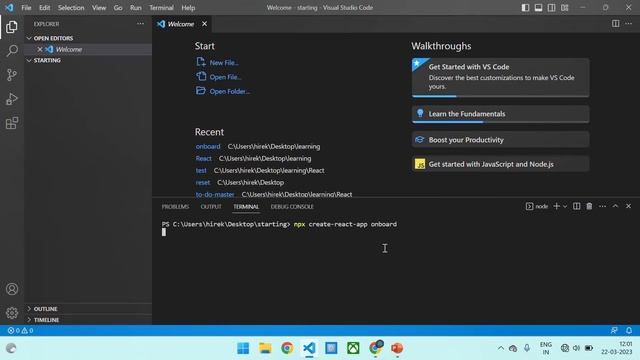This screenshot has height=360, width=640.
Task: Open terminal panel more actions ellipsis
Action: click(x=602, y=207)
